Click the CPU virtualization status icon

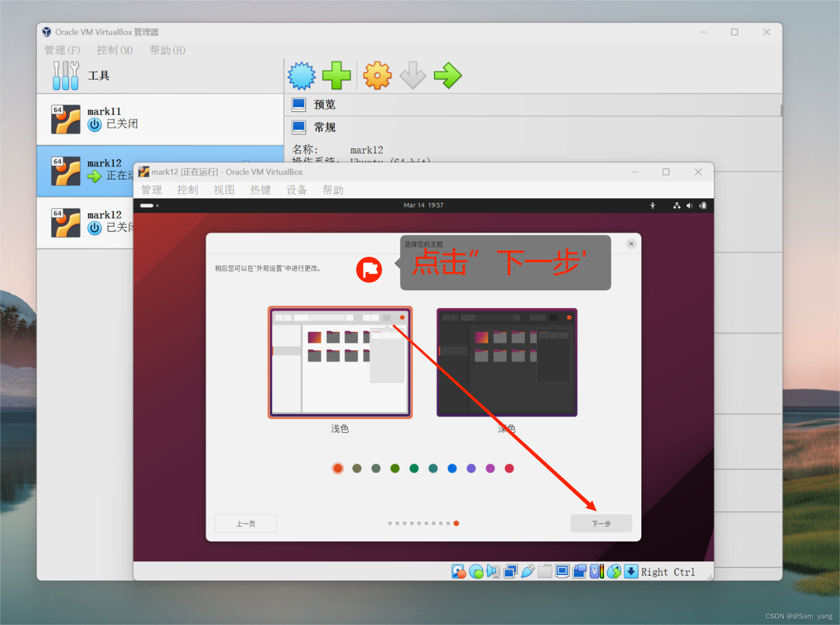point(596,571)
